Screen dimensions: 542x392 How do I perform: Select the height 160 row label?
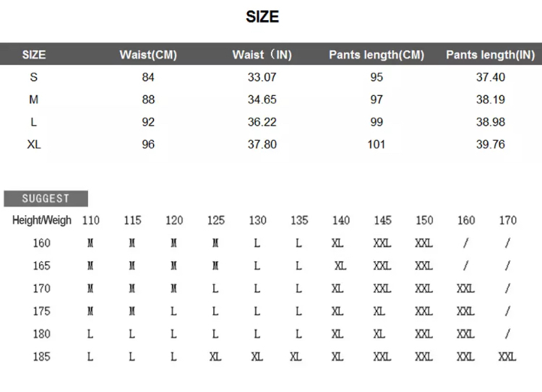(41, 243)
